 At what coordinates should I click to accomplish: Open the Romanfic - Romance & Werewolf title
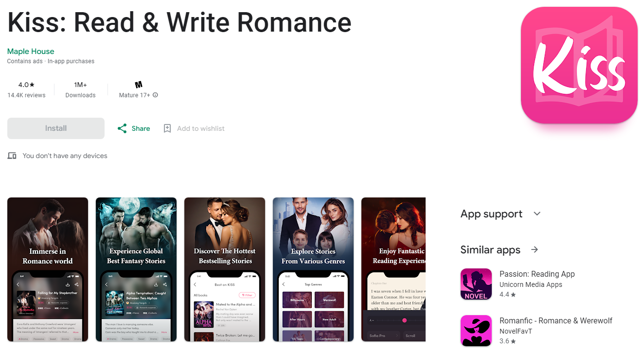(556, 320)
